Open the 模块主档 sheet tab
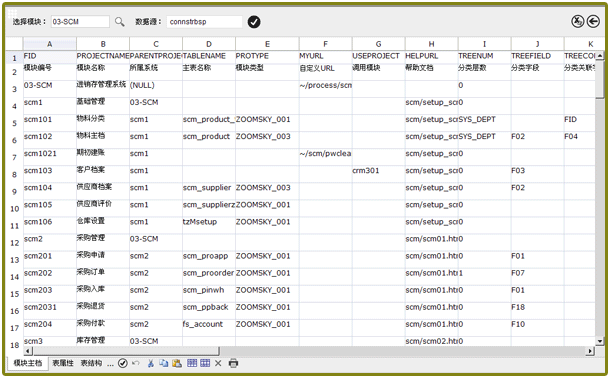This screenshot has width=610, height=378. point(28,363)
